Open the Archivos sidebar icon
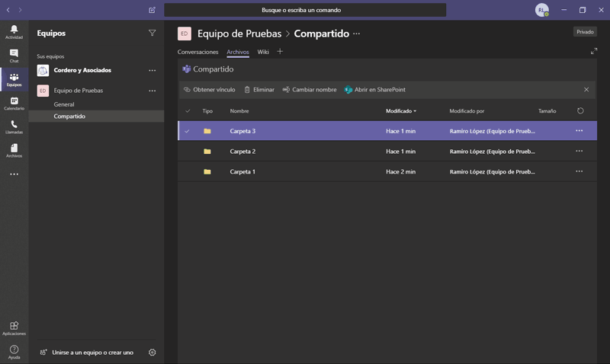The width and height of the screenshot is (610, 364). [x=14, y=150]
